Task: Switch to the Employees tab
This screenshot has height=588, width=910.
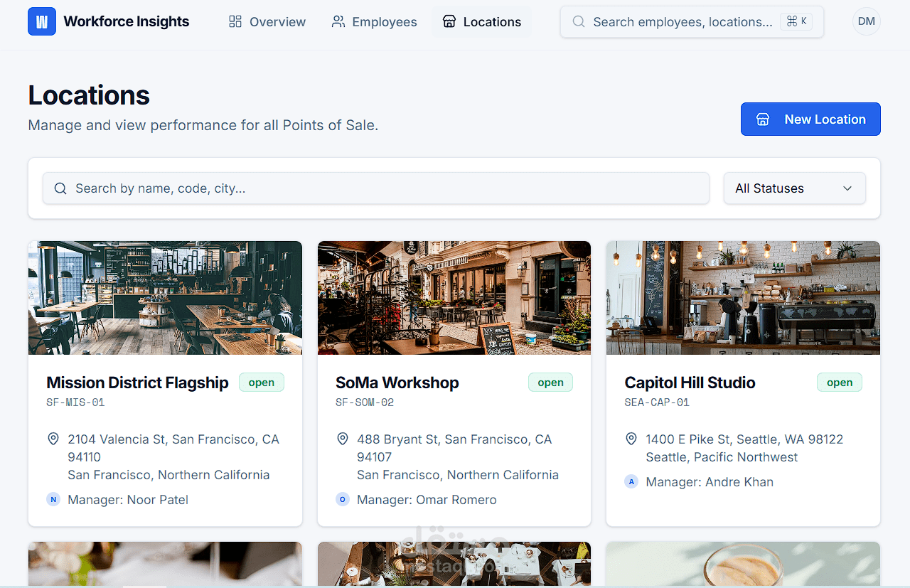Action: point(374,21)
